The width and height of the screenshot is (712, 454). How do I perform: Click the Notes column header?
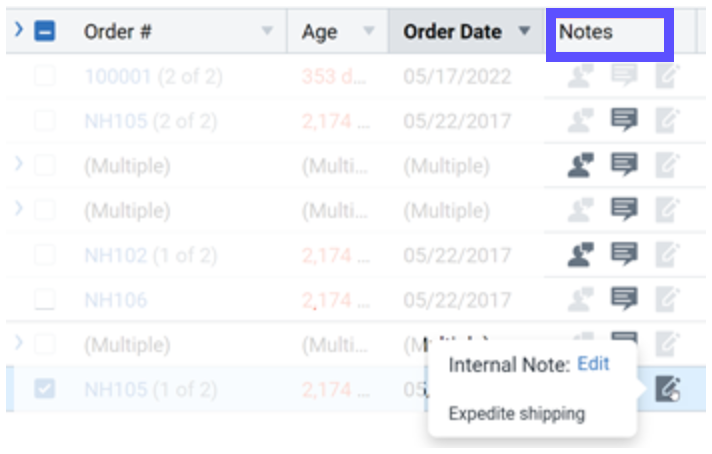coord(586,31)
